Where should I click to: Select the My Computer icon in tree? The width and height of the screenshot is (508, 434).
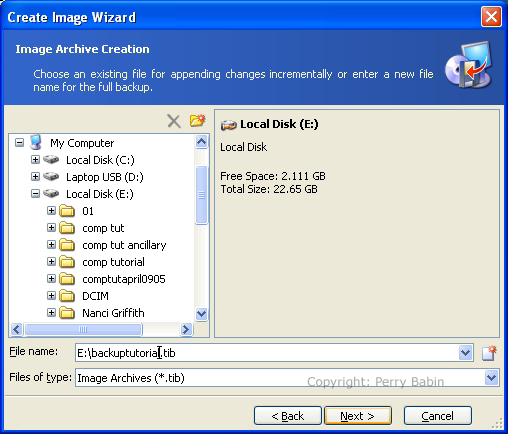pos(36,143)
